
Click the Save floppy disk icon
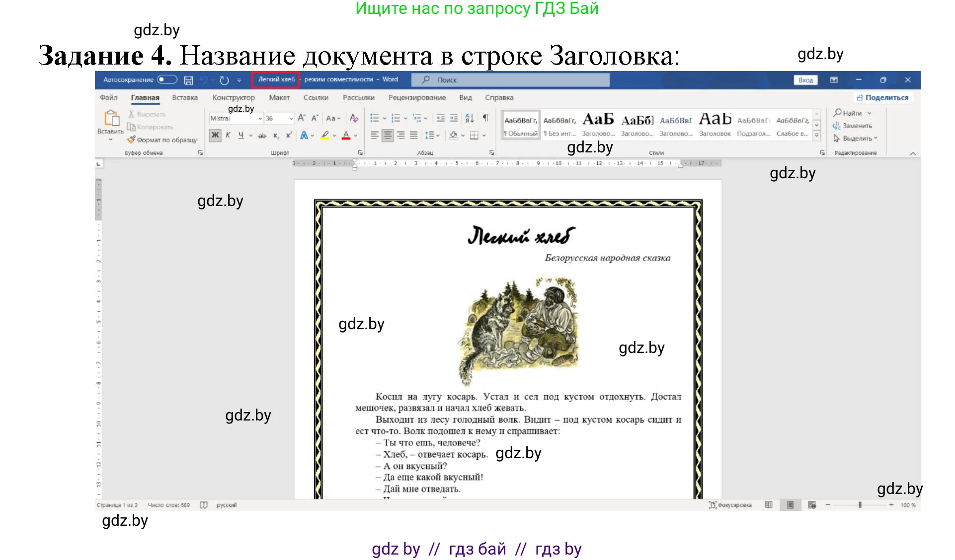(x=188, y=80)
